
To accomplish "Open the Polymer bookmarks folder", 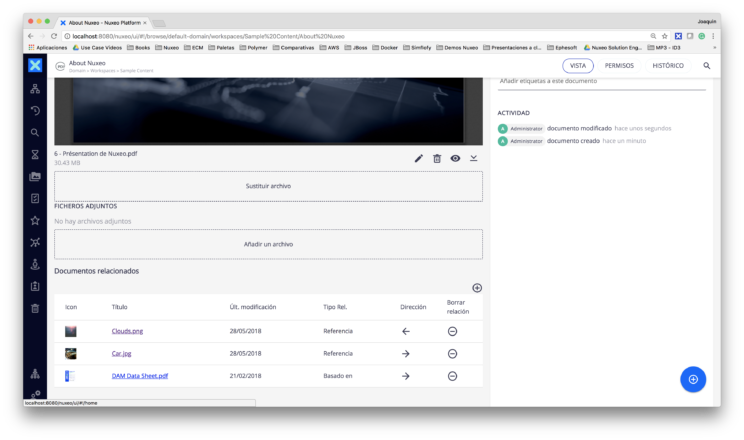I will [x=253, y=47].
